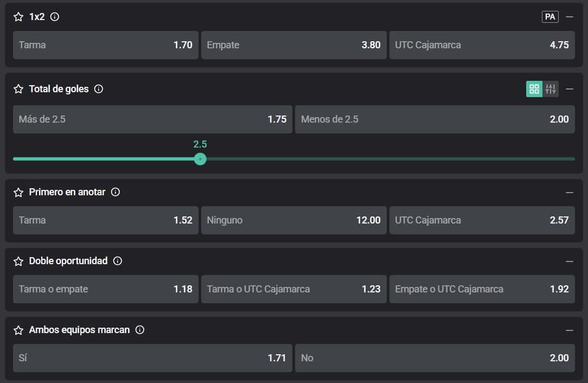Select Tarma to win at 1.70
The height and width of the screenshot is (383, 588).
pos(106,45)
